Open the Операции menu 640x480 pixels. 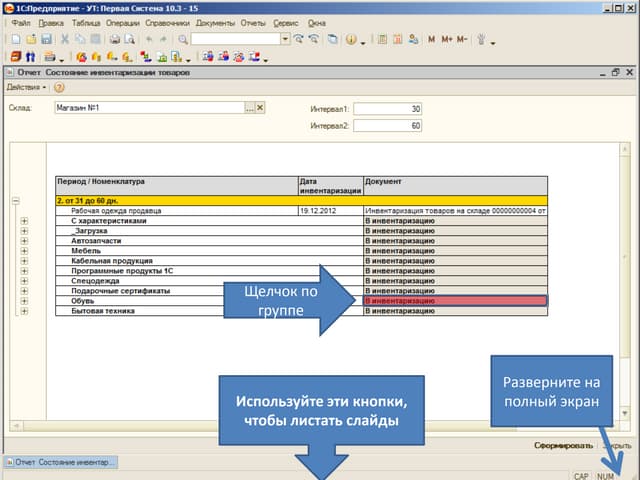(x=122, y=23)
